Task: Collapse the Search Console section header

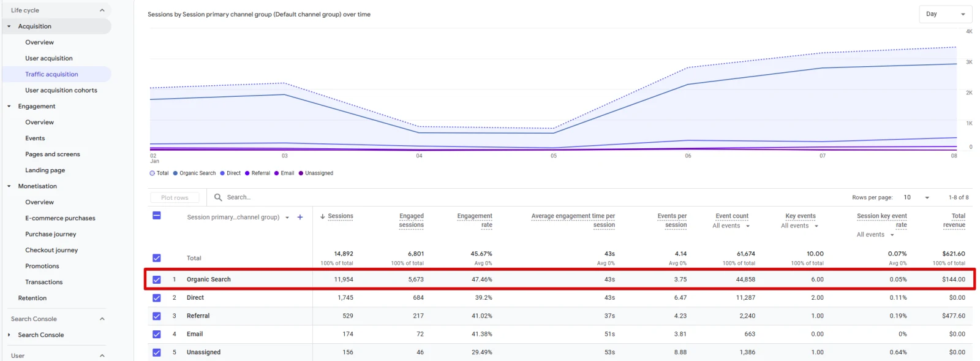Action: pos(102,319)
